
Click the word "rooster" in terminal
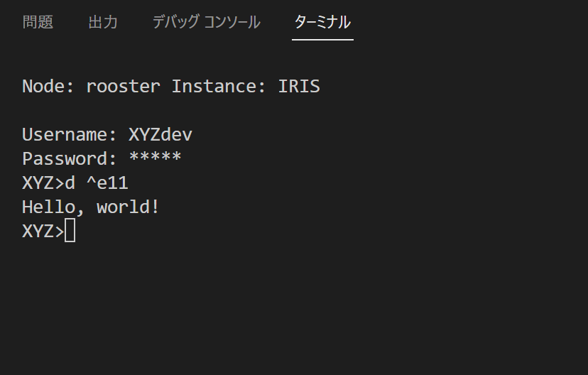coord(123,87)
